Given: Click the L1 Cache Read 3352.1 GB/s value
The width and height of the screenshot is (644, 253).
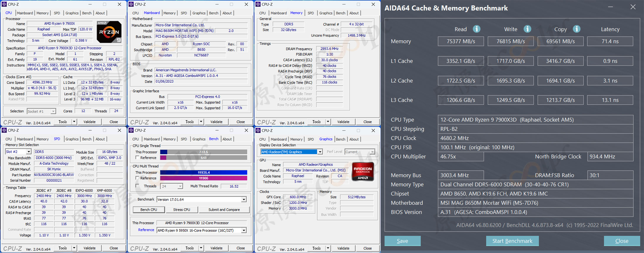Looking at the screenshot, I should pos(461,61).
